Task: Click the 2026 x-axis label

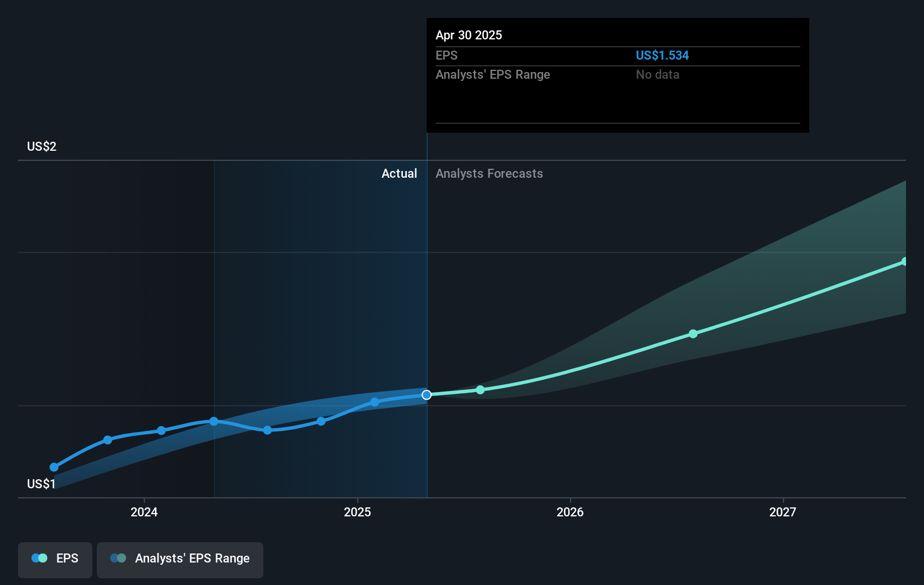Action: tap(570, 512)
